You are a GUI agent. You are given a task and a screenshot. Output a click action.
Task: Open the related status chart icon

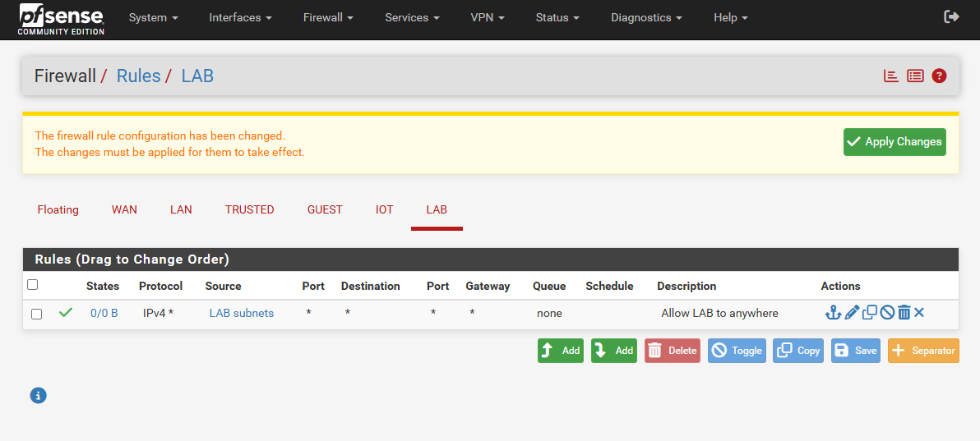[890, 76]
